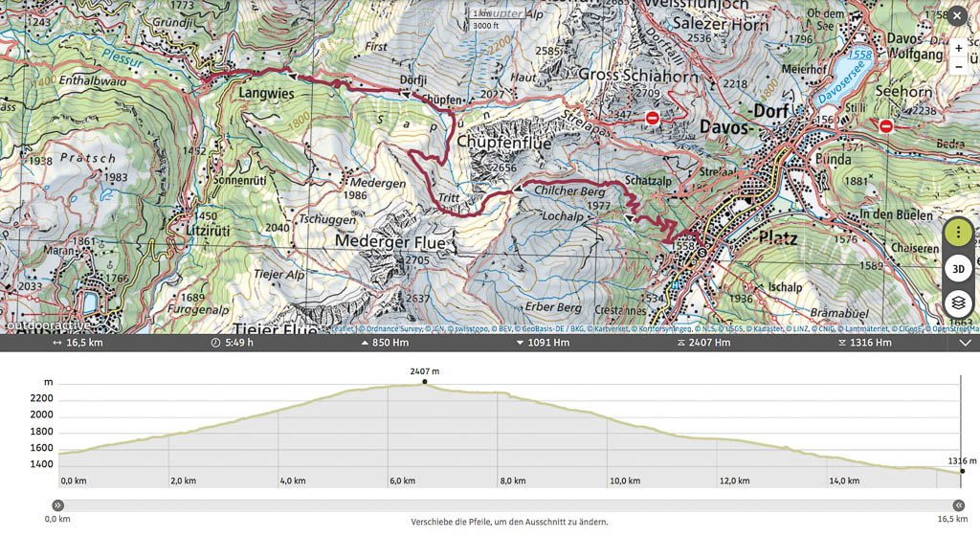The image size is (980, 560).
Task: Open the Leaflet attribution link
Action: 342,328
